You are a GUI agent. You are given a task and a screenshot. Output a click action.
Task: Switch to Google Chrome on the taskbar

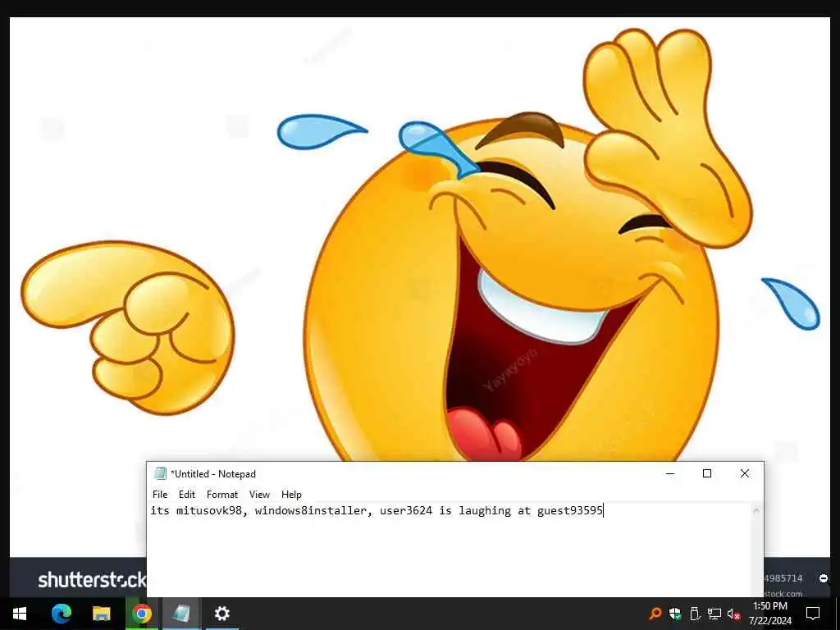tap(141, 614)
